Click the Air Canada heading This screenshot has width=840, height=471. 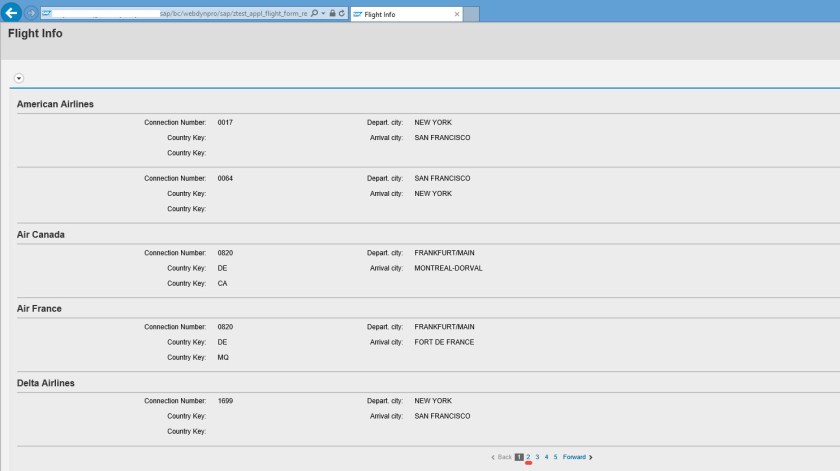pos(41,235)
